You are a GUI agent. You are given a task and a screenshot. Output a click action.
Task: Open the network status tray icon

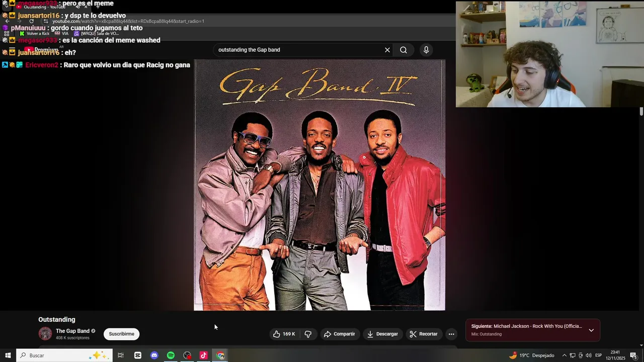(573, 355)
